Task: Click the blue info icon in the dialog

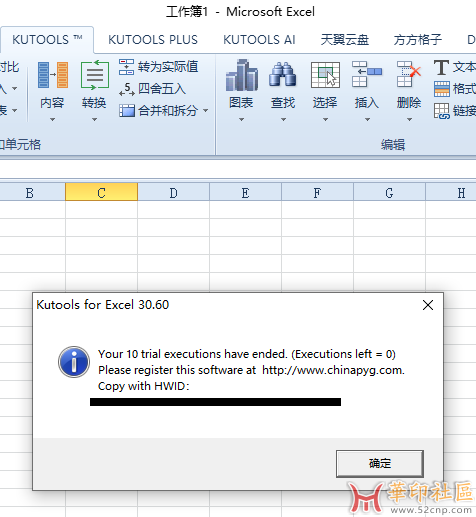Action: pos(74,362)
